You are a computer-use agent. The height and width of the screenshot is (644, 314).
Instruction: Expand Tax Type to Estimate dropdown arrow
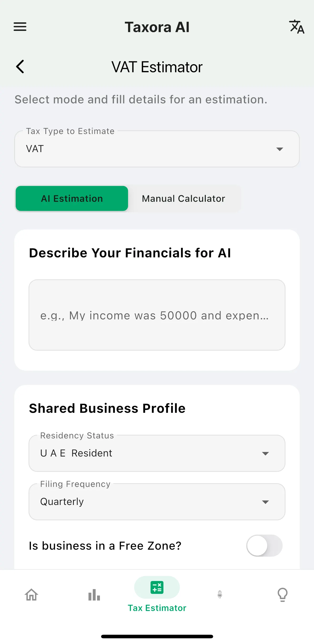click(x=280, y=149)
